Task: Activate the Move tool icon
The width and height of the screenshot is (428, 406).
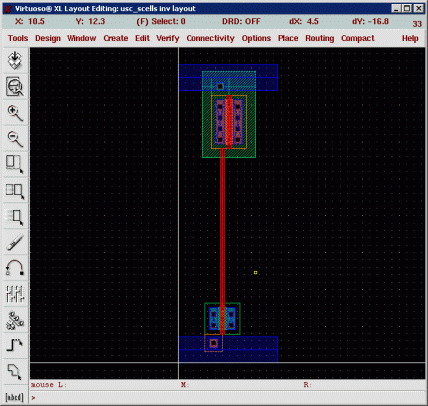Action: click(15, 217)
